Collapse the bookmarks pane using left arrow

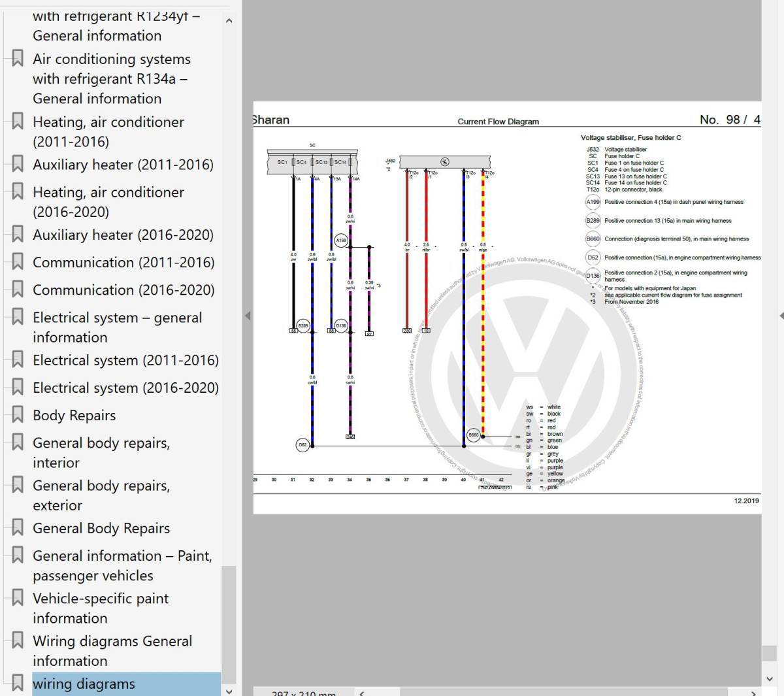click(248, 316)
